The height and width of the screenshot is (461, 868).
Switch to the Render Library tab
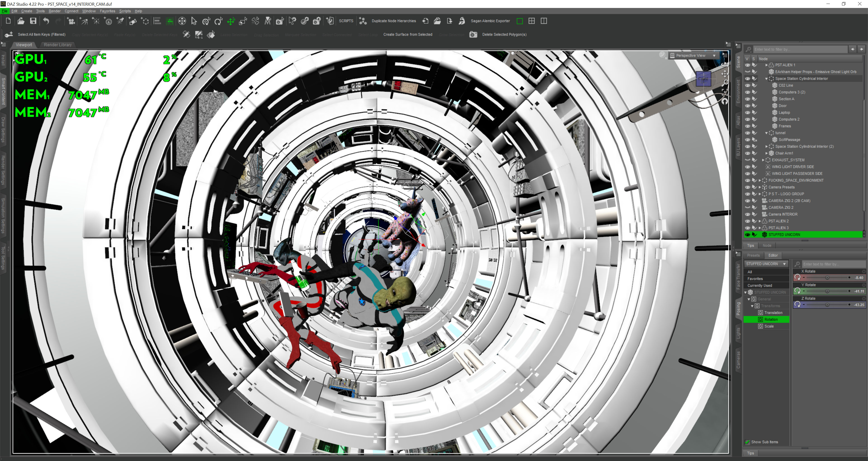click(58, 45)
